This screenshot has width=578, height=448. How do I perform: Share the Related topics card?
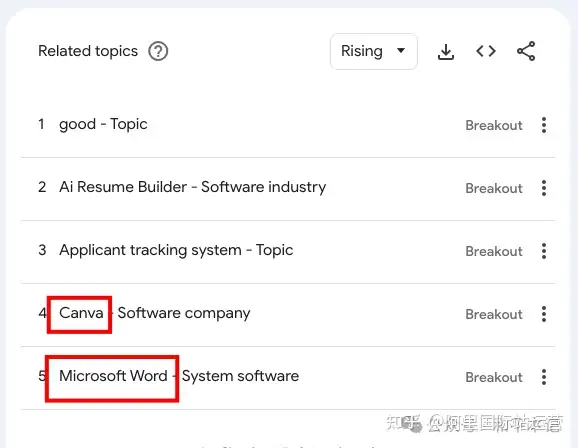point(526,51)
